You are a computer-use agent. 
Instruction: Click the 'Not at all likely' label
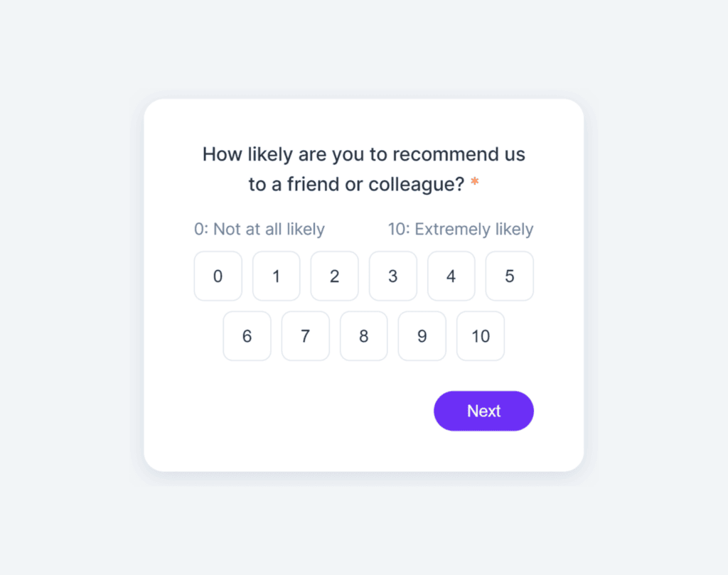click(x=259, y=229)
